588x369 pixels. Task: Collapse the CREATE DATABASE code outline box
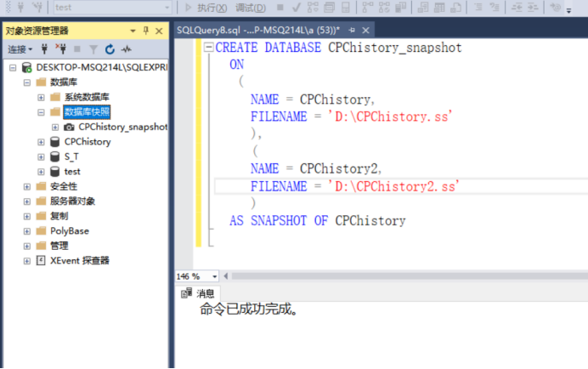(x=208, y=48)
